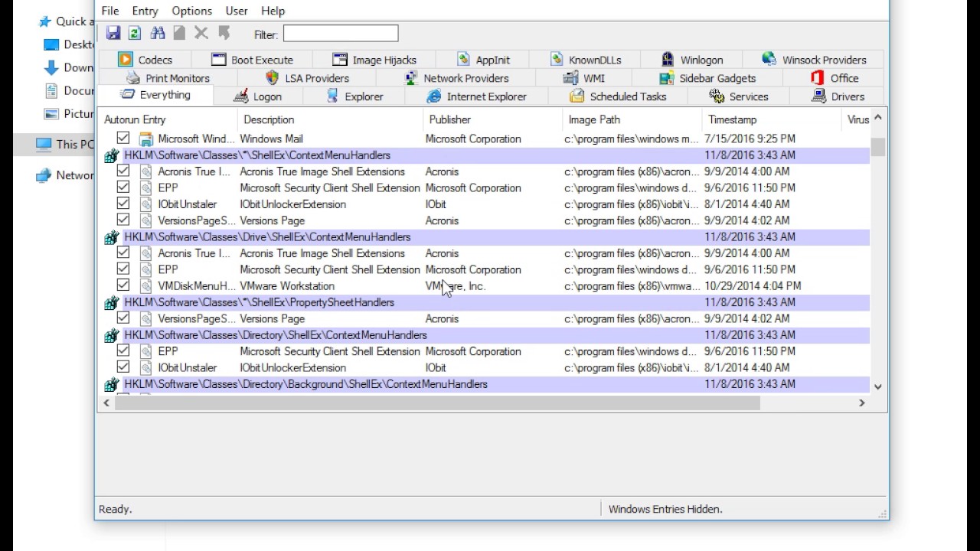Click the horizontal scrollbar right arrow
This screenshot has height=551, width=980.
(861, 403)
